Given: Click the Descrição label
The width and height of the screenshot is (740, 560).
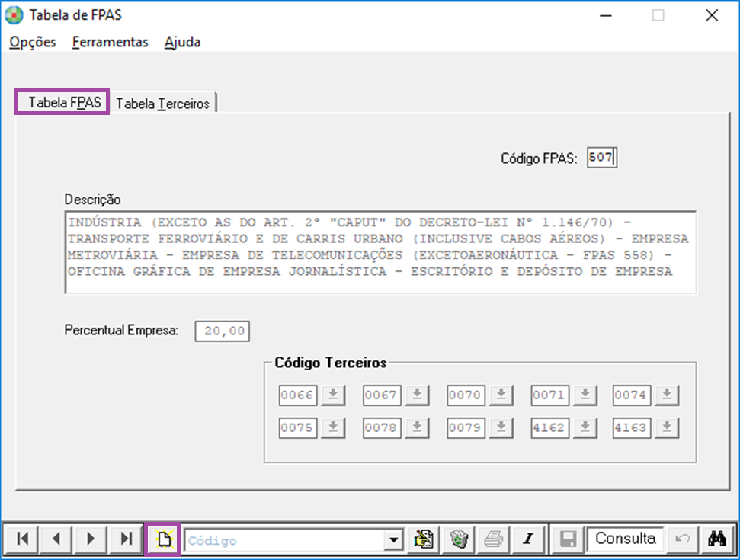Looking at the screenshot, I should click(92, 200).
